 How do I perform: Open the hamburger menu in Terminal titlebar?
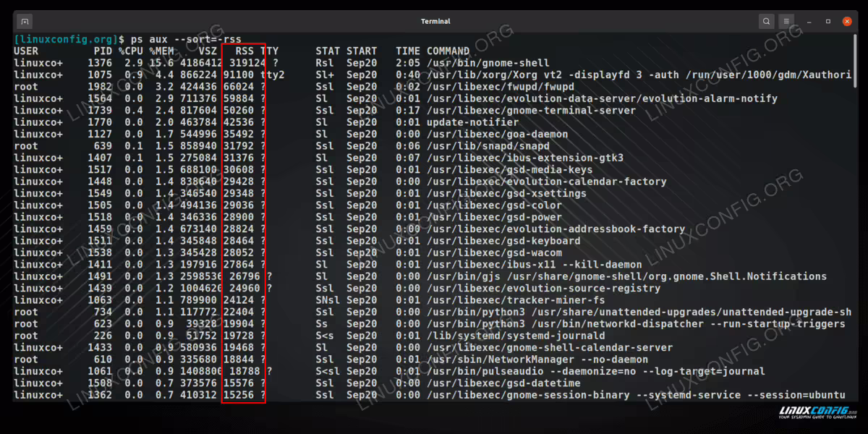coord(787,22)
